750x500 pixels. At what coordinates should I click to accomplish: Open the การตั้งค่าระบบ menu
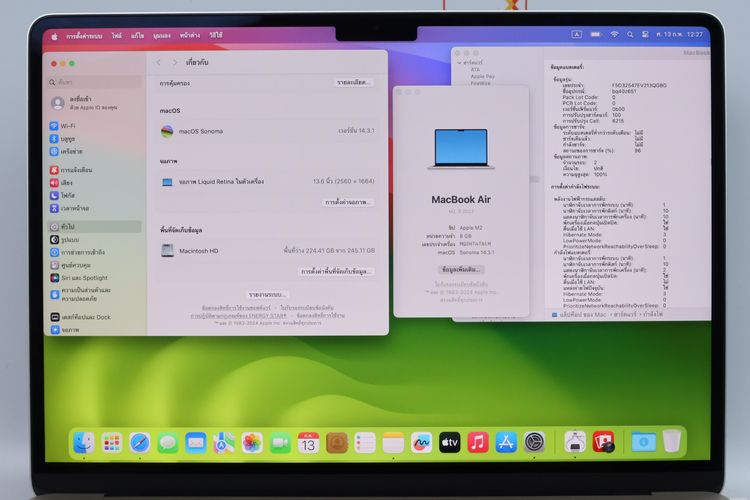(84, 36)
